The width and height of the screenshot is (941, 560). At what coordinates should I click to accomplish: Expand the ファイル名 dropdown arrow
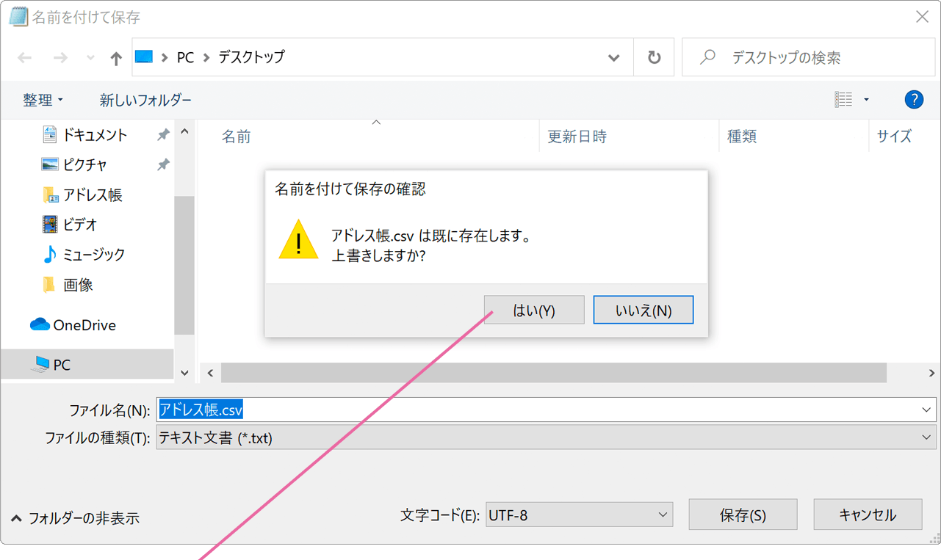click(x=926, y=410)
